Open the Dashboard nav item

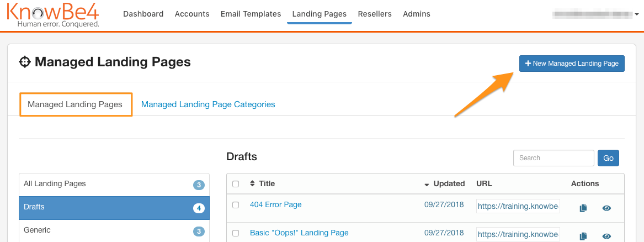tap(143, 14)
